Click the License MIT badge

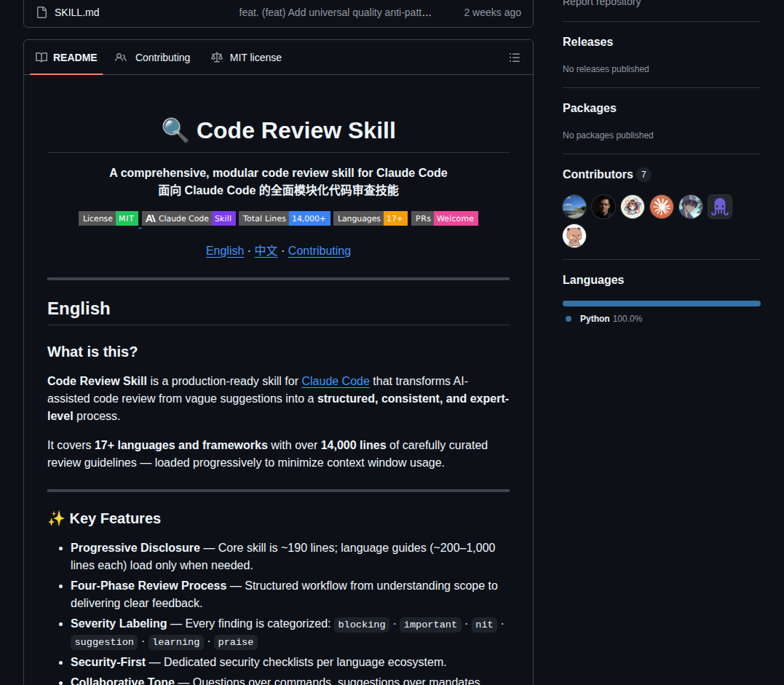[108, 218]
